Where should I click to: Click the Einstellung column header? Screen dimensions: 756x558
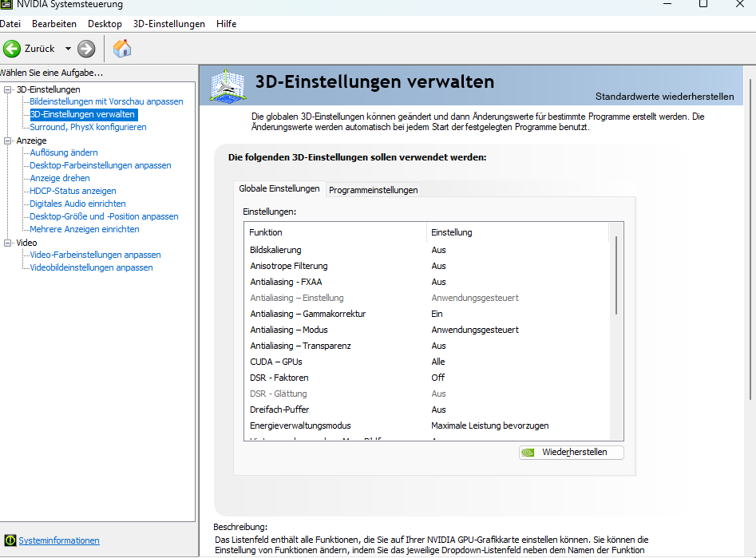518,232
